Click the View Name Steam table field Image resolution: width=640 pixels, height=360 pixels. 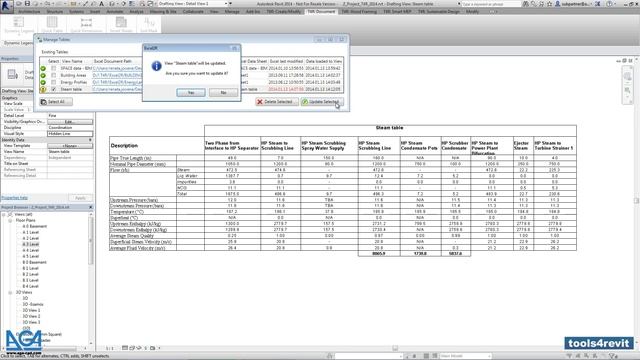[70, 152]
